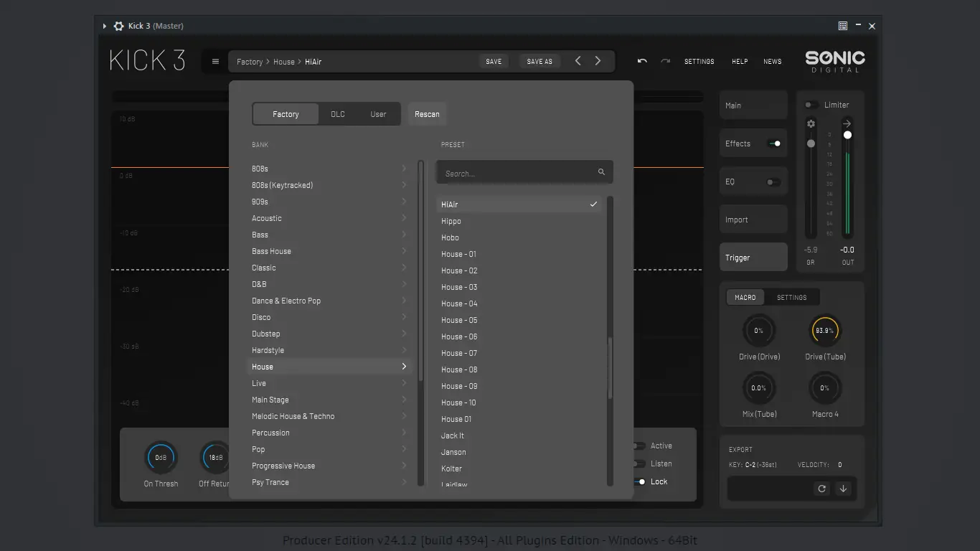Click the preset list scrollbar
Image resolution: width=980 pixels, height=551 pixels.
(x=611, y=369)
